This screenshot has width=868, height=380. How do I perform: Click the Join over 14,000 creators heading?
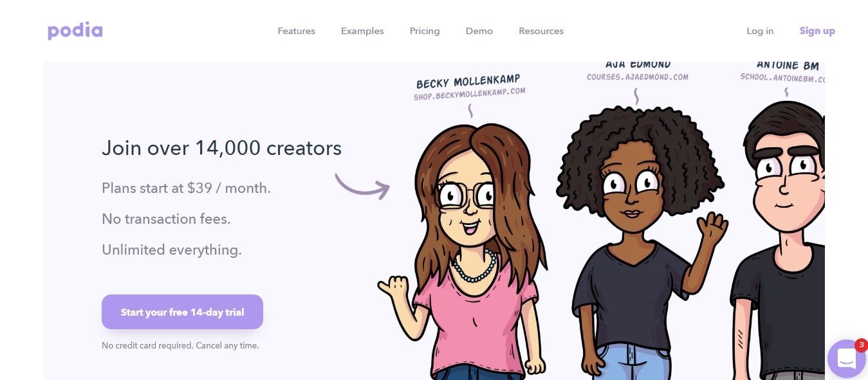coord(221,149)
